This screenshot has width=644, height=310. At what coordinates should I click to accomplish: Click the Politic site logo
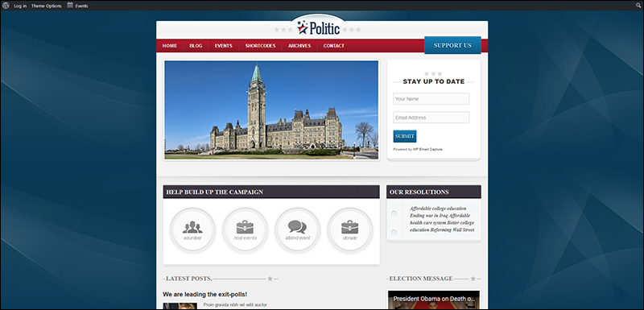pyautogui.click(x=319, y=28)
